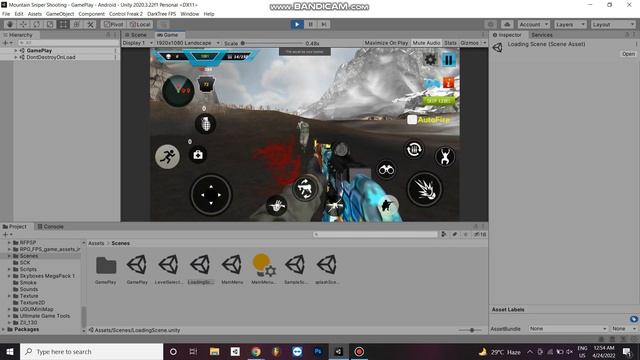Advance one frame with the Step button
The width and height of the screenshot is (640, 360).
point(324,24)
